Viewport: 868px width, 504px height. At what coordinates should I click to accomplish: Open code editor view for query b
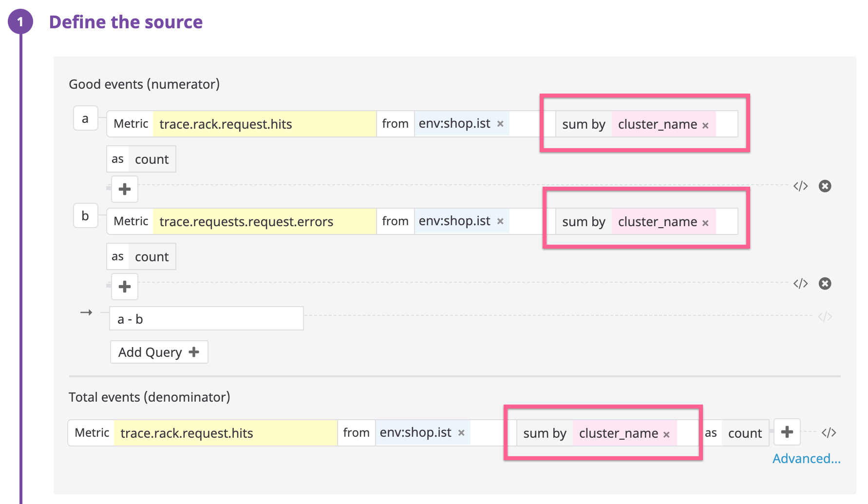point(800,284)
